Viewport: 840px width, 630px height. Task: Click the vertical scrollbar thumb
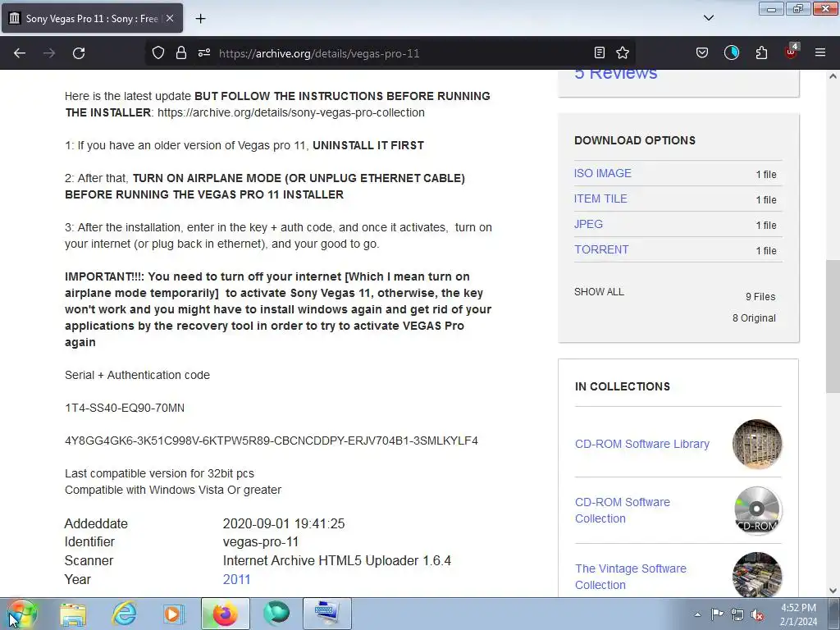(833, 326)
